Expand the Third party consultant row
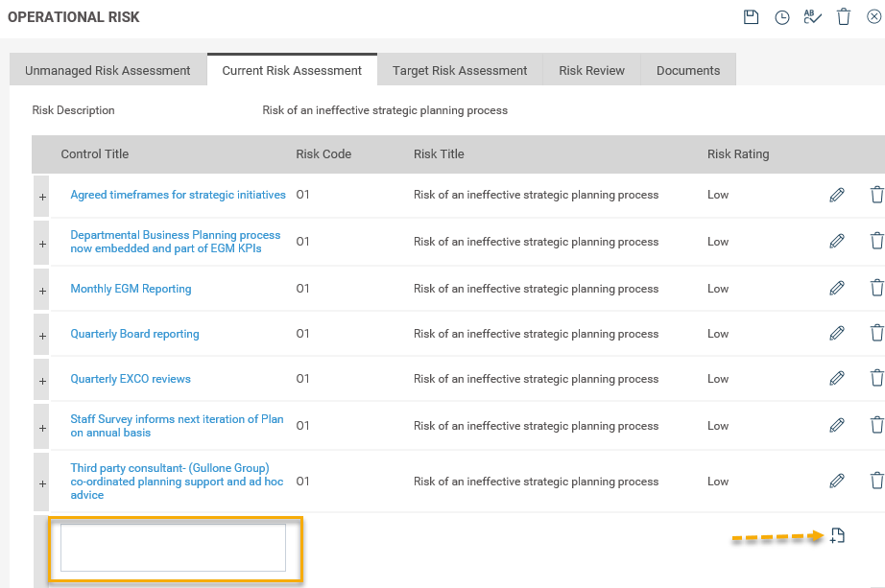885x588 pixels. [x=42, y=483]
